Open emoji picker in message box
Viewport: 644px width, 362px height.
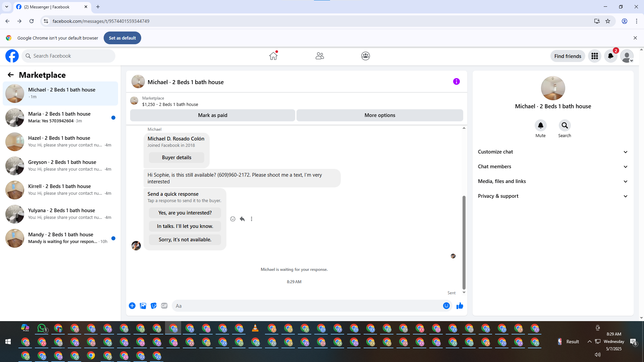click(x=446, y=306)
